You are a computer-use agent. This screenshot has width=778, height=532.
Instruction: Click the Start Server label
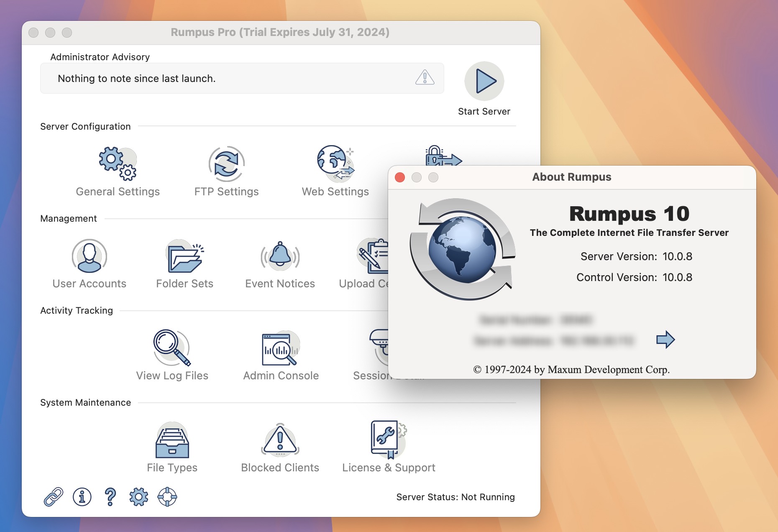[x=484, y=111]
